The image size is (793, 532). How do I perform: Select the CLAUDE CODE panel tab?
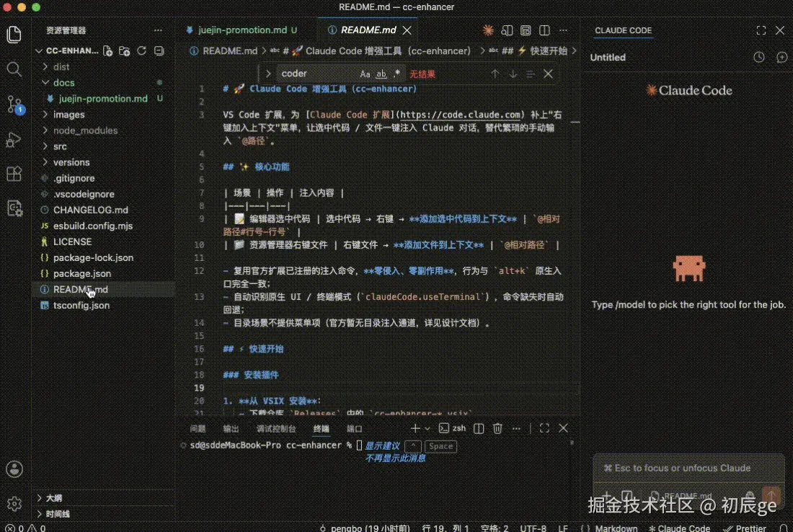623,30
